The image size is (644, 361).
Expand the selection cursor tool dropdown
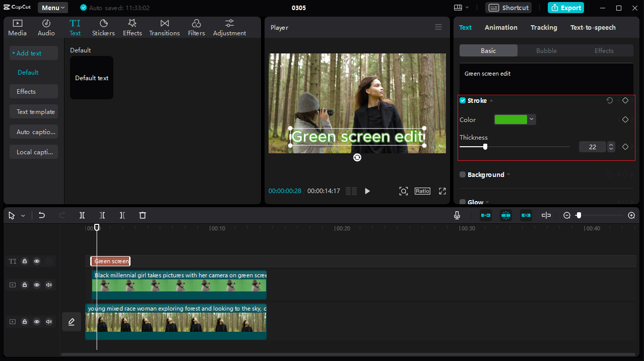coord(23,216)
